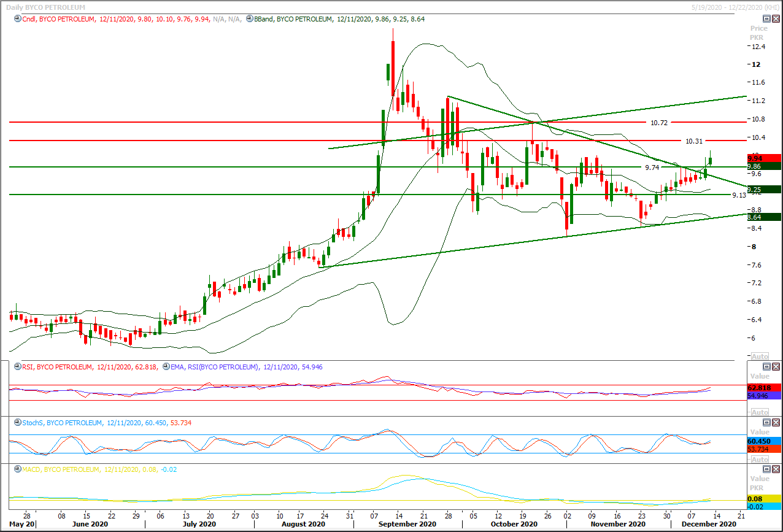The height and width of the screenshot is (532, 783).
Task: Close the price chart pane
Action: 776,19
